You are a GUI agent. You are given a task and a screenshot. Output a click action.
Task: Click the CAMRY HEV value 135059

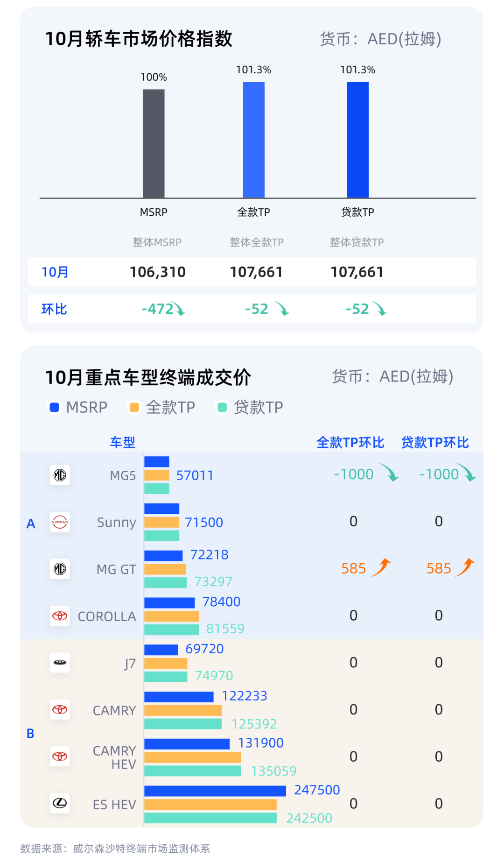click(273, 771)
